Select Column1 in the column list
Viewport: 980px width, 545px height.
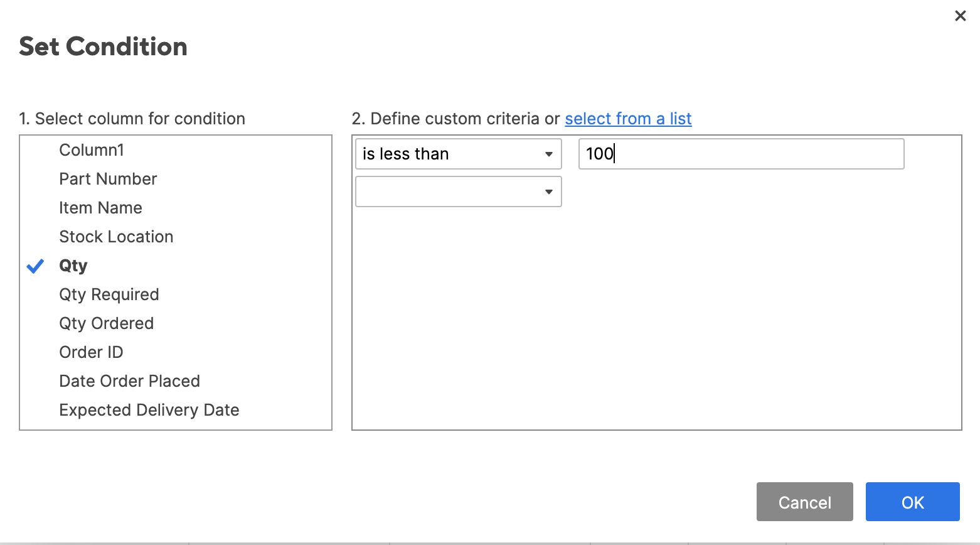(x=92, y=150)
